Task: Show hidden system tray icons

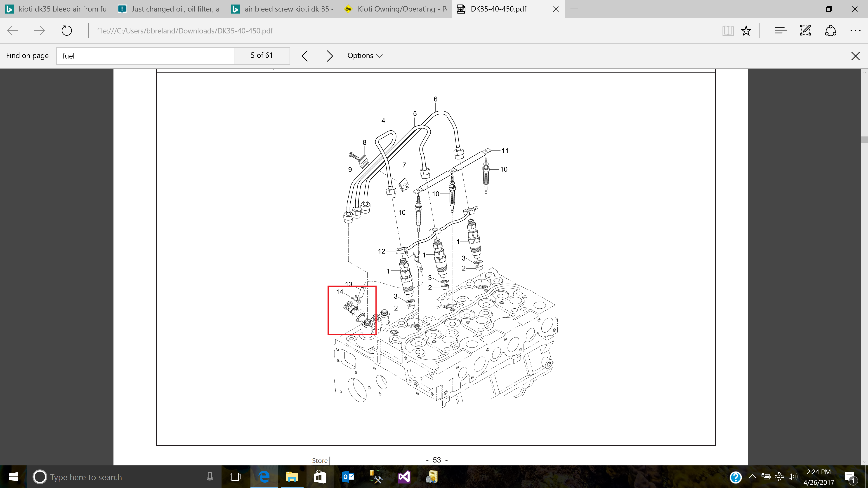Action: (x=752, y=476)
